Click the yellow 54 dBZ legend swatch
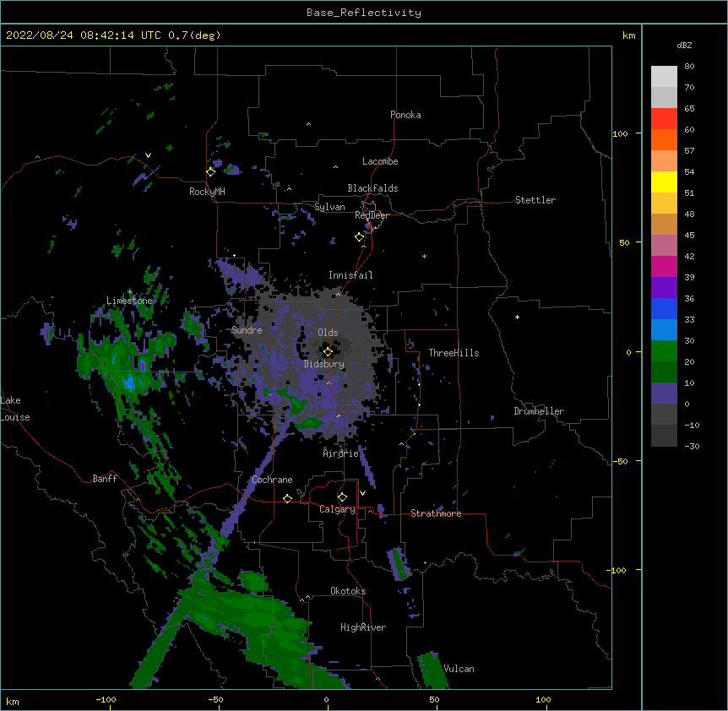The height and width of the screenshot is (711, 728). pyautogui.click(x=664, y=182)
